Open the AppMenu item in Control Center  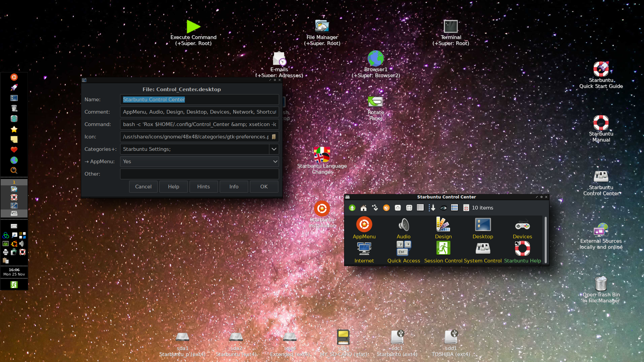364,228
